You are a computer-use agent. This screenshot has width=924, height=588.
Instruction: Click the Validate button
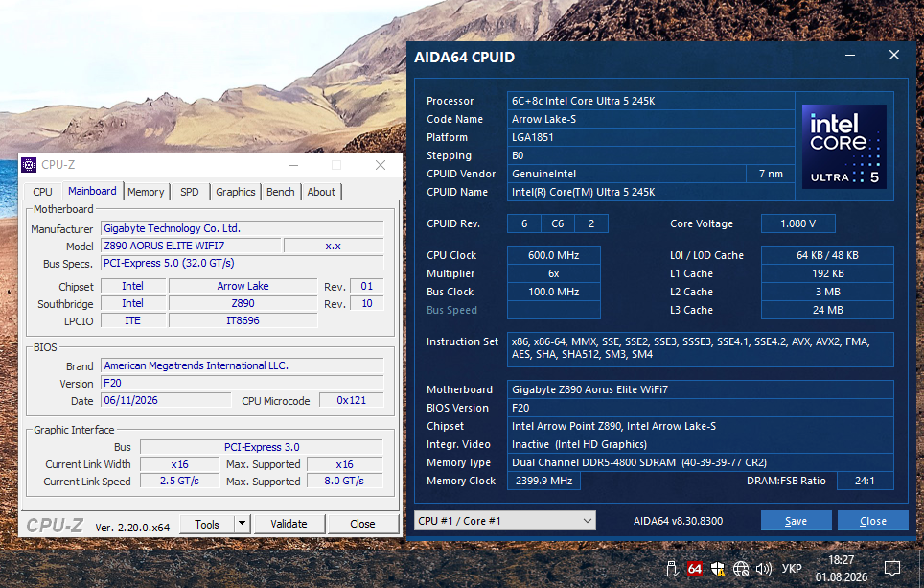(289, 524)
